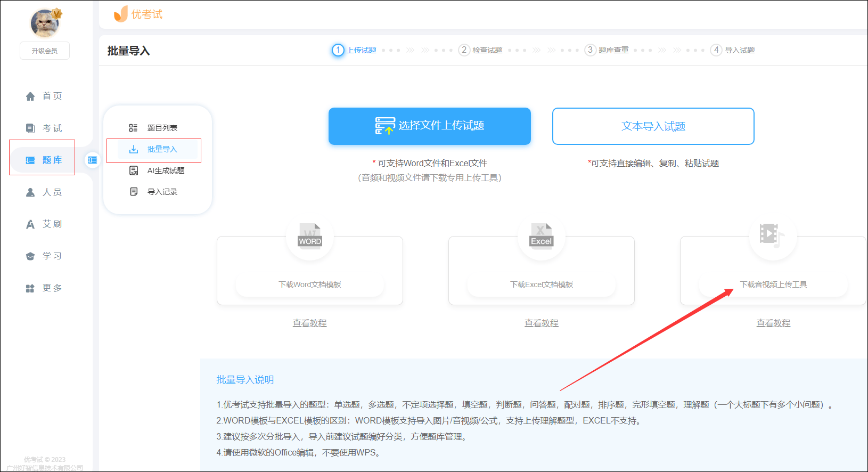The width and height of the screenshot is (868, 472).
Task: Open 查看教程 link under audio video tool
Action: pos(773,323)
